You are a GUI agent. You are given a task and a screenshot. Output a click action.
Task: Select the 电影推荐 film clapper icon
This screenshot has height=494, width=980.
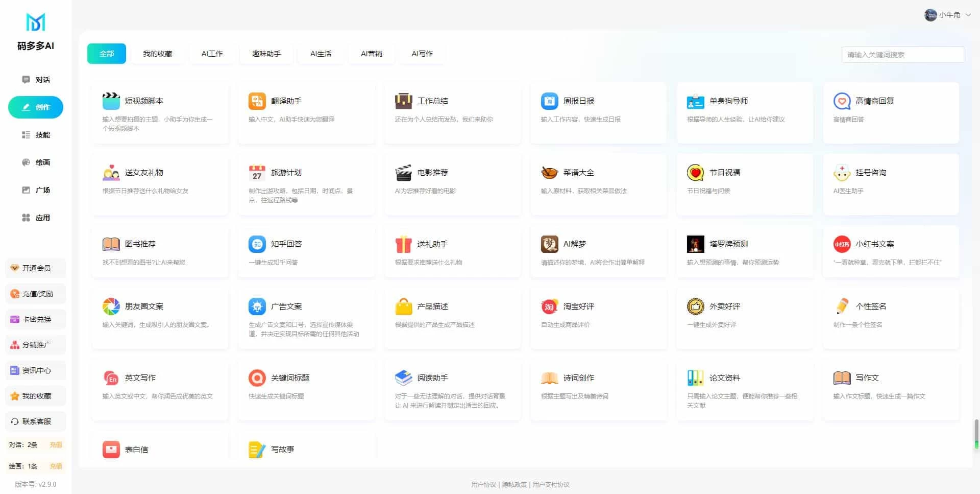(x=403, y=173)
